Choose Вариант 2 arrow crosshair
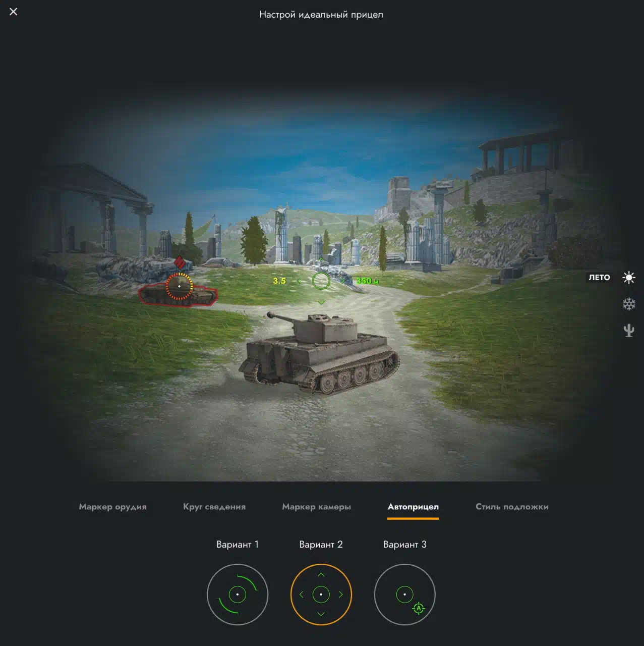Image resolution: width=644 pixels, height=646 pixels. 321,595
